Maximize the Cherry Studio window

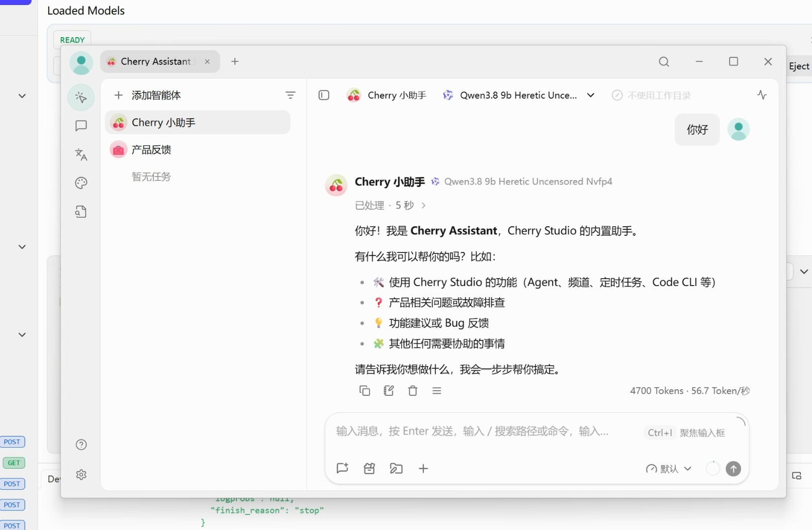[734, 61]
